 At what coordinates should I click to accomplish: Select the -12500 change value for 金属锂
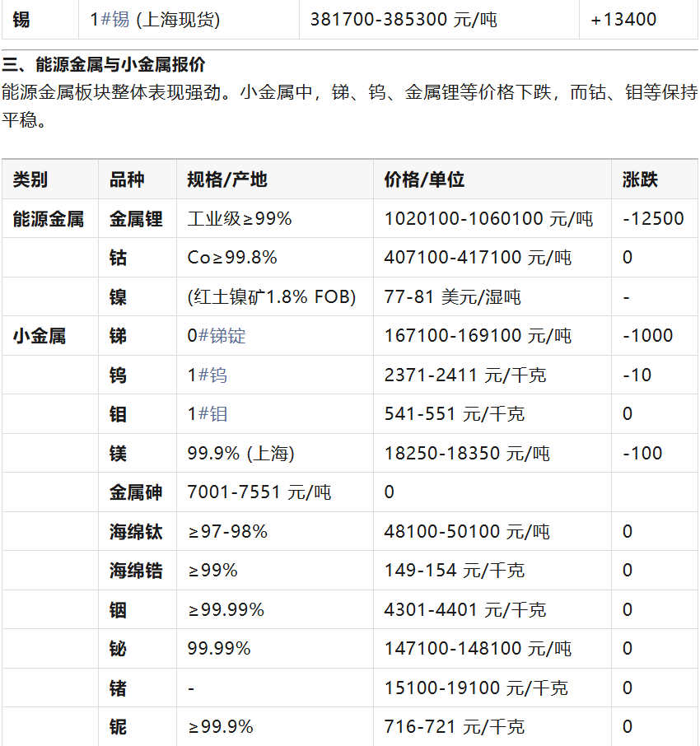(653, 219)
